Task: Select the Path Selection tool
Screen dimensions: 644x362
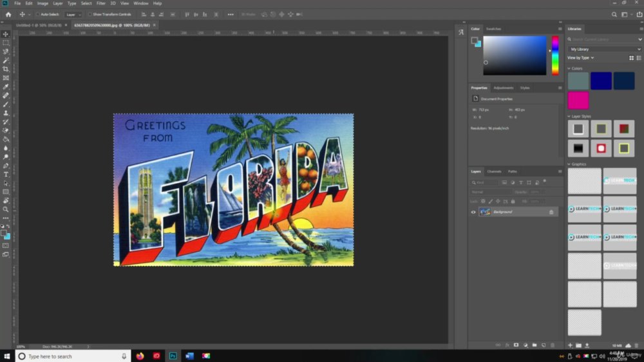Action: coord(6,184)
